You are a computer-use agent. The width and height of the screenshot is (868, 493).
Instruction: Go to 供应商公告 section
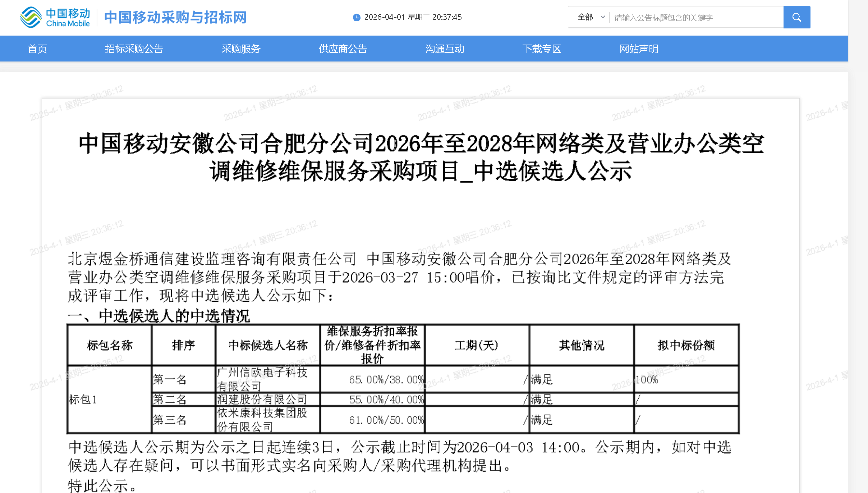coord(343,49)
